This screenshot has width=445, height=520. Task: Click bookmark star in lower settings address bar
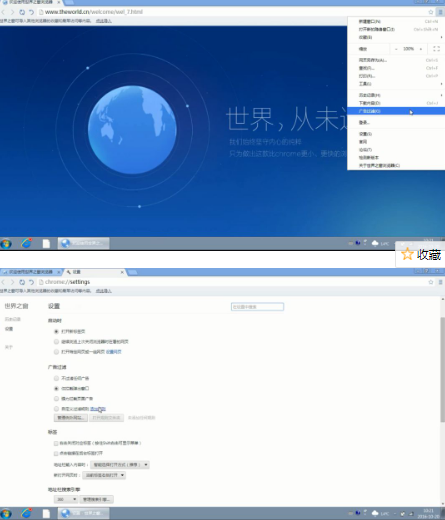click(x=431, y=282)
